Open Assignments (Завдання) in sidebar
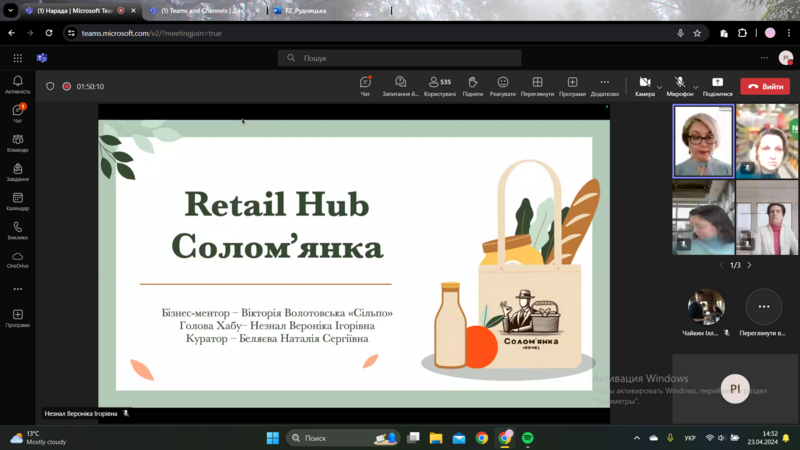 coord(17,172)
